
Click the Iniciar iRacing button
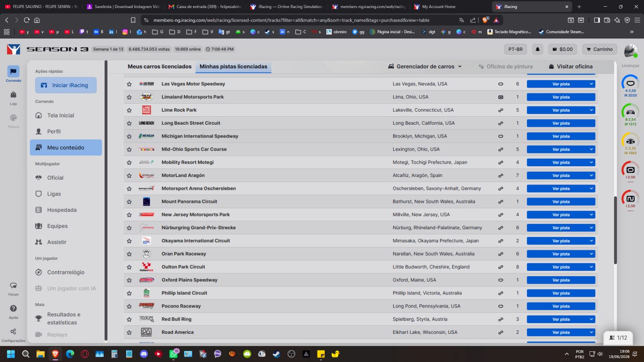pyautogui.click(x=66, y=85)
